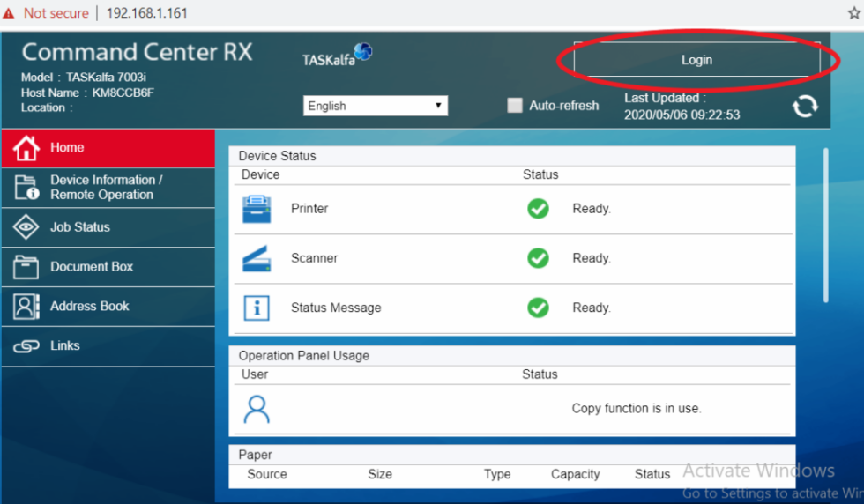
Task: Enable the Auto-refresh checkbox
Action: pos(515,106)
